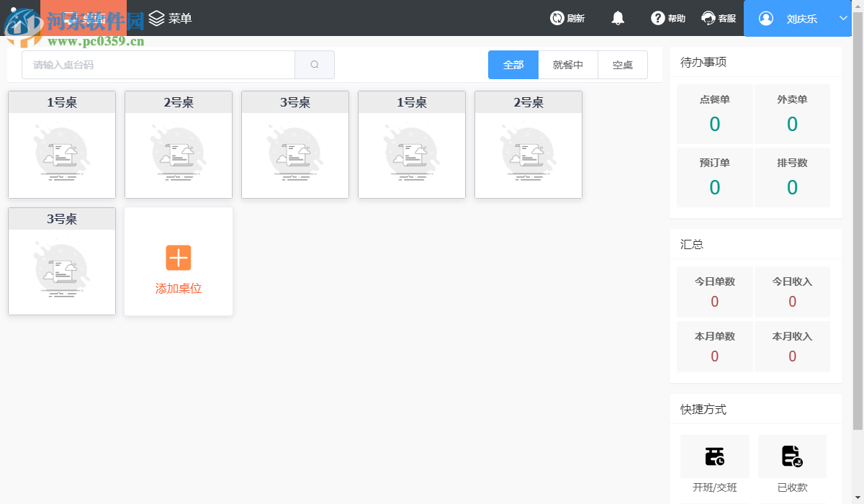
Task: Click the 本月单数 summary tile
Action: (715, 346)
